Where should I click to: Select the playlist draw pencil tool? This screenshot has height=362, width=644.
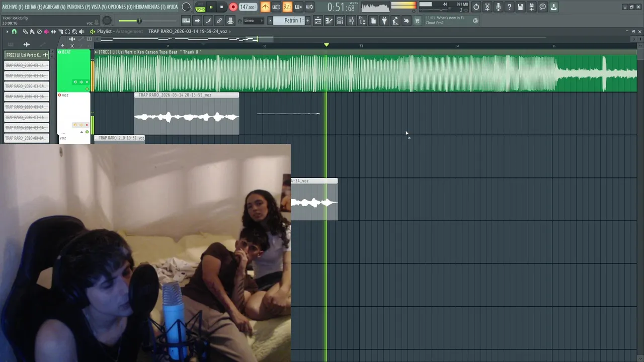[x=25, y=32]
